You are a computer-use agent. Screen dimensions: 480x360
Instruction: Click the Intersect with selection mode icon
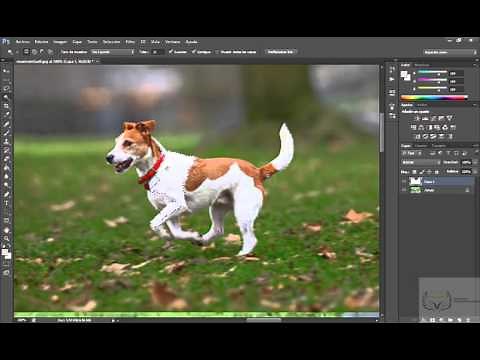(x=50, y=52)
